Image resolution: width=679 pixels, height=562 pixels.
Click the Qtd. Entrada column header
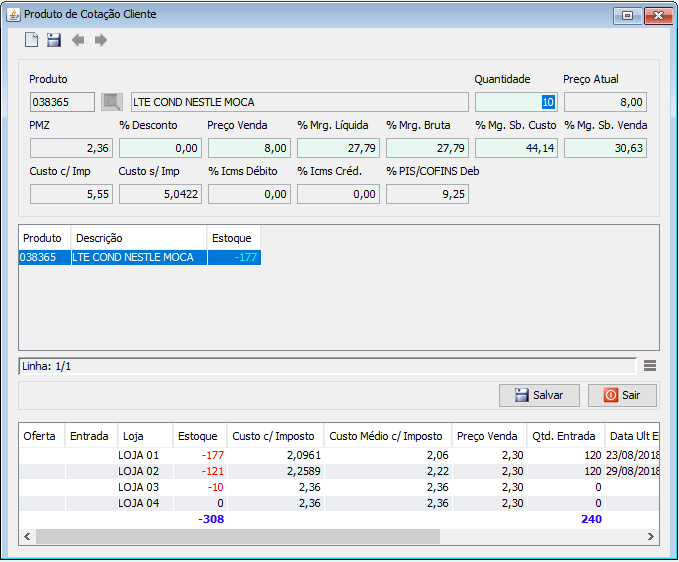(566, 436)
